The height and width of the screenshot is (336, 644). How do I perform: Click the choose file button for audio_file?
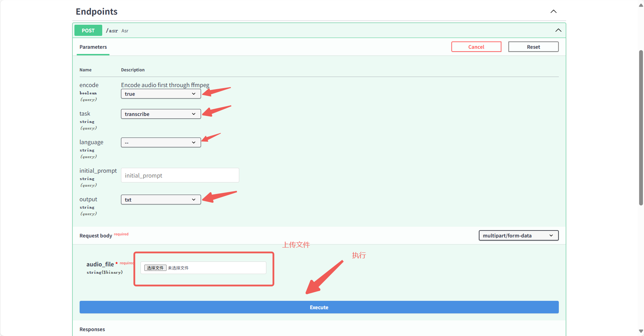(x=155, y=268)
